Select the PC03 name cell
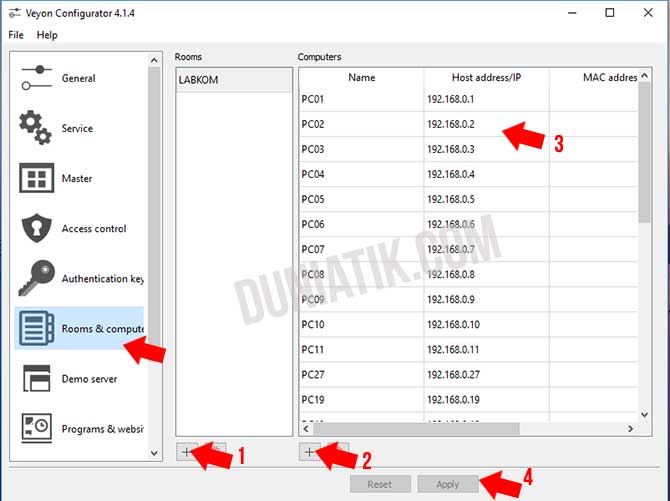The width and height of the screenshot is (670, 501). 361,149
